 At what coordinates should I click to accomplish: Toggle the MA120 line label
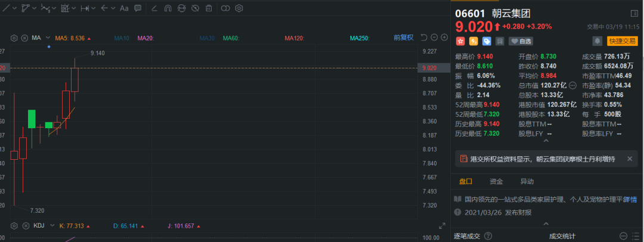(x=295, y=38)
